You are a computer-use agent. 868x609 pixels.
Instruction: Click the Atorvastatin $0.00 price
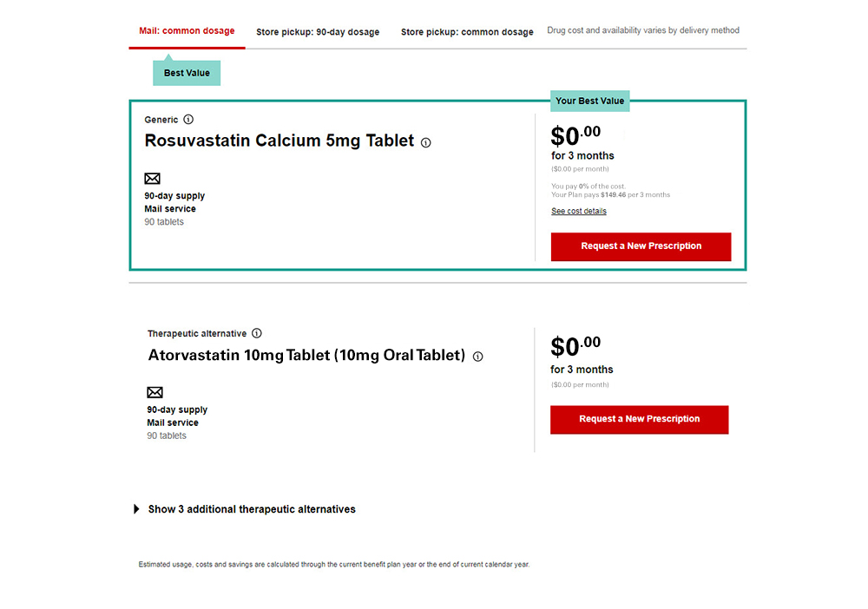point(575,347)
